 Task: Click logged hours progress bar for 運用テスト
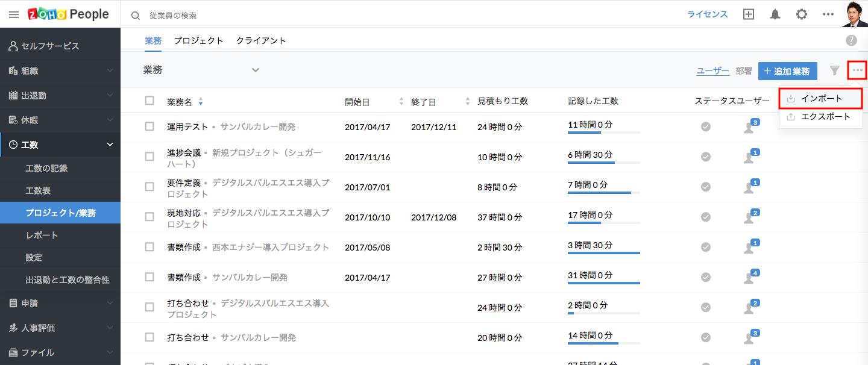pyautogui.click(x=603, y=132)
